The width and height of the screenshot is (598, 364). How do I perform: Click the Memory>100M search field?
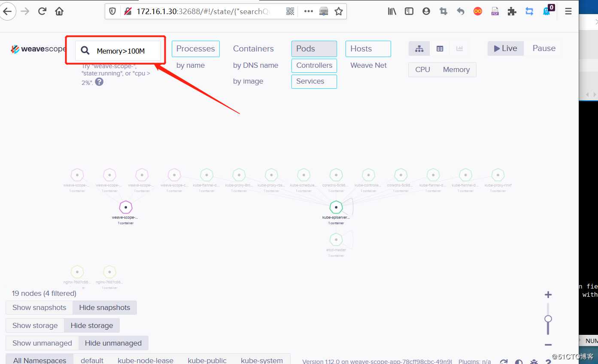click(118, 51)
